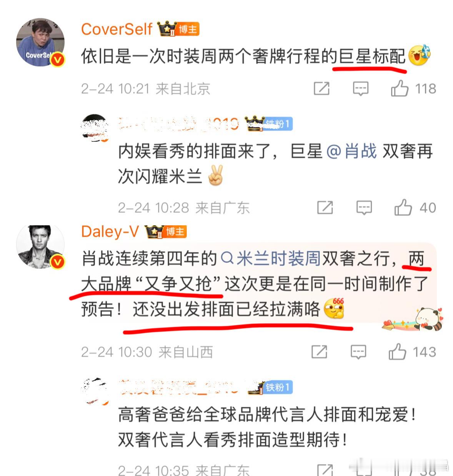This screenshot has height=476, width=453.
Task: Open CoverSelf's profile avatar
Action: point(40,43)
